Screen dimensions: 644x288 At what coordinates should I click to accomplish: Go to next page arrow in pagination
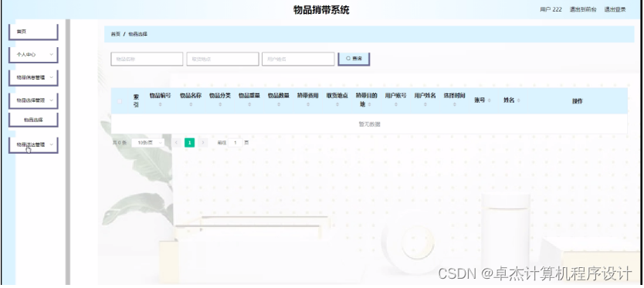[x=202, y=143]
